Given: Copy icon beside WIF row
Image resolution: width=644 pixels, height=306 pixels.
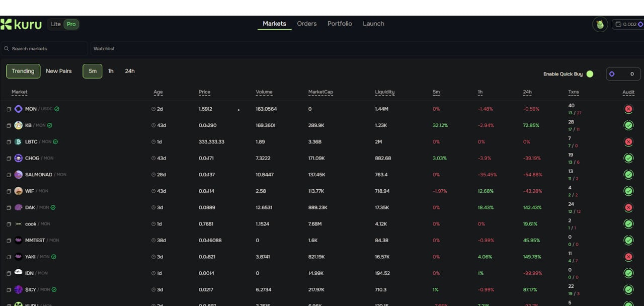Looking at the screenshot, I should coord(9,191).
